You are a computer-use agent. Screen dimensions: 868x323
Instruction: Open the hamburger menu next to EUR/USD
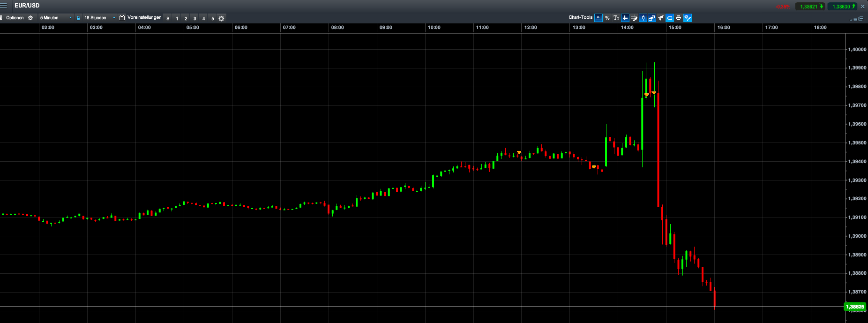4,6
